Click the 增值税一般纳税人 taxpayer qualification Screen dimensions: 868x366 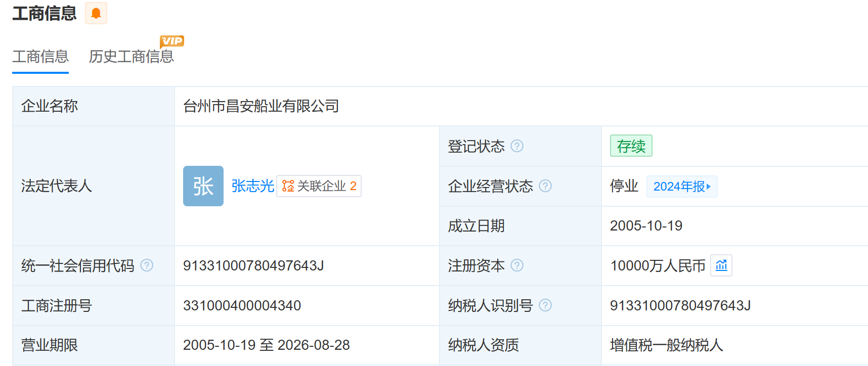pyautogui.click(x=666, y=345)
